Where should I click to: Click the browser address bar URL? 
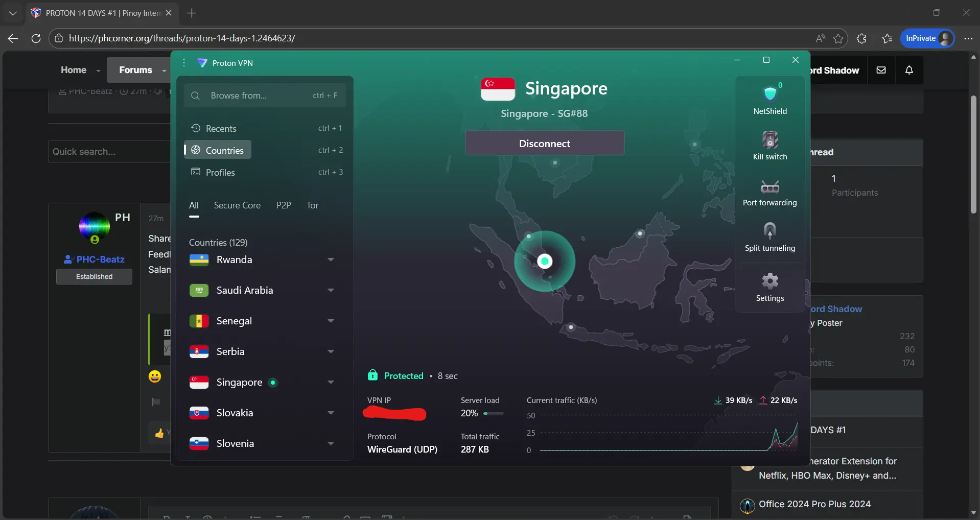182,38
